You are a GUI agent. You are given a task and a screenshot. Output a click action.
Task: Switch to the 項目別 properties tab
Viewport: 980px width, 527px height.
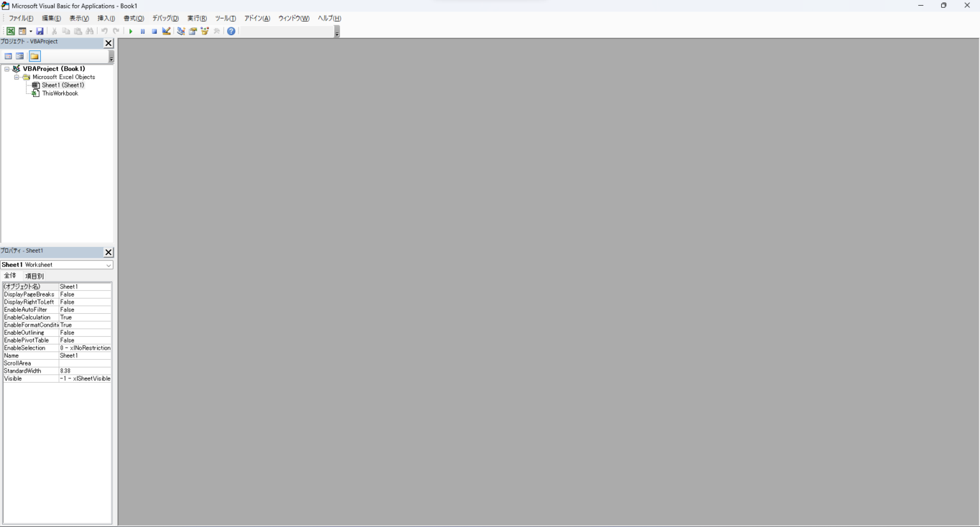(34, 276)
